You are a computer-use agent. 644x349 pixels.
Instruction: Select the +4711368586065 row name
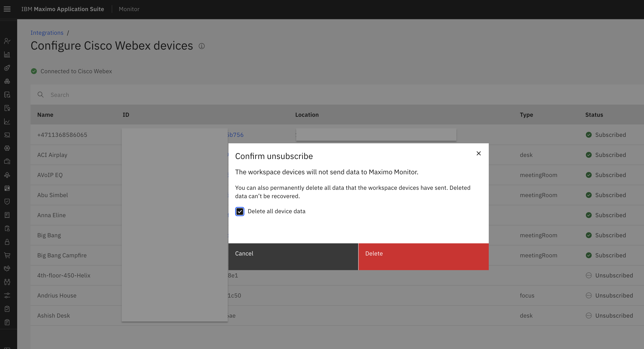click(62, 135)
